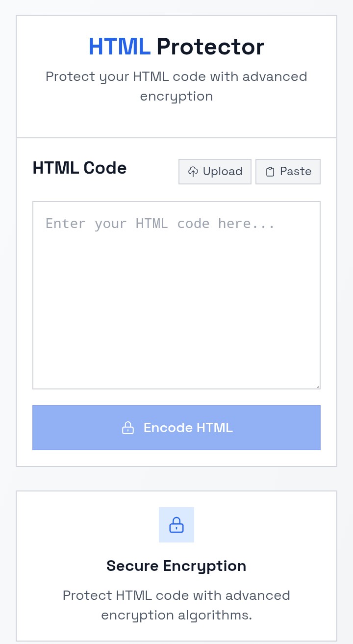Click the cloud upload icon
Screen dimensions: 353x644
193,172
